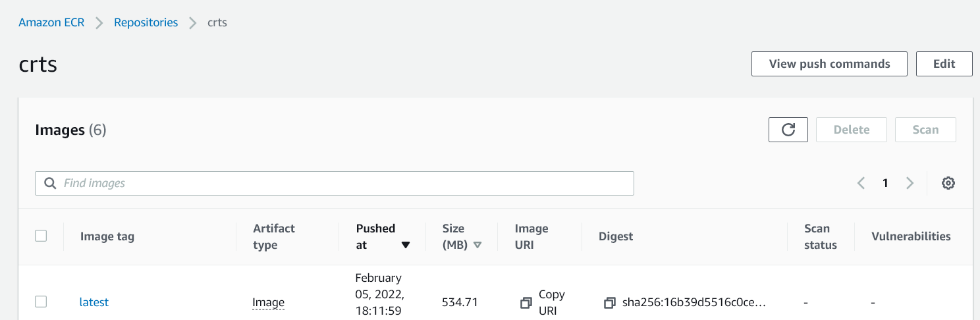Click View push commands button
The height and width of the screenshot is (320, 980).
coord(829,64)
